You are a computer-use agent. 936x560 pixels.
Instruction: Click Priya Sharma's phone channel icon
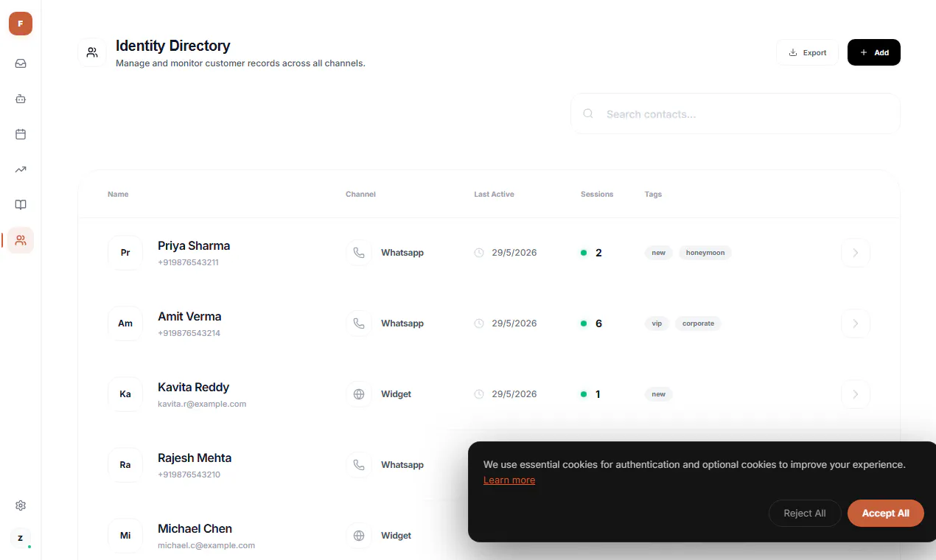[359, 253]
